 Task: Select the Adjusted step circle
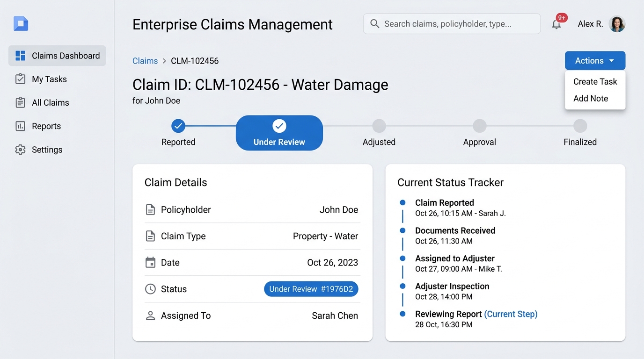click(379, 126)
